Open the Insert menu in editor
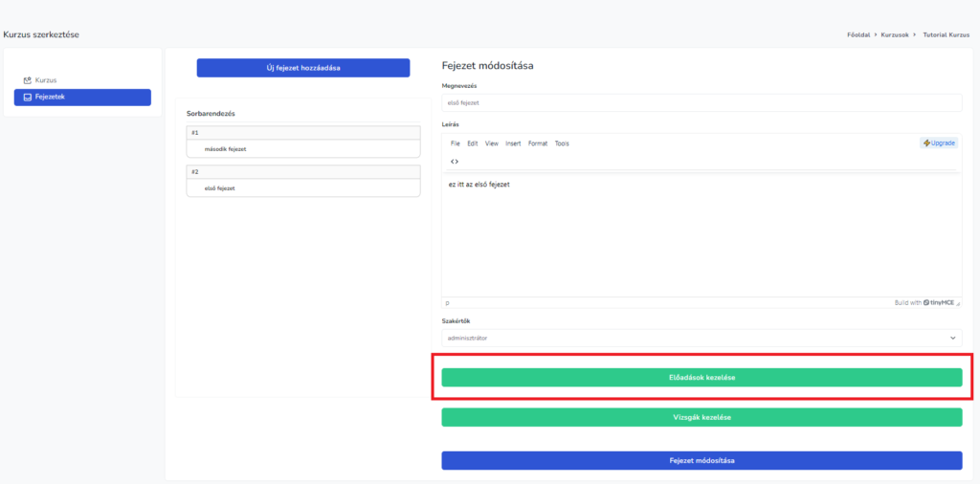 point(513,143)
